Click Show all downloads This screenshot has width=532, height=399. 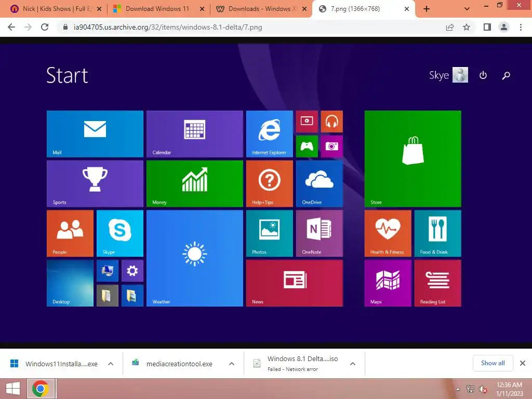point(493,363)
